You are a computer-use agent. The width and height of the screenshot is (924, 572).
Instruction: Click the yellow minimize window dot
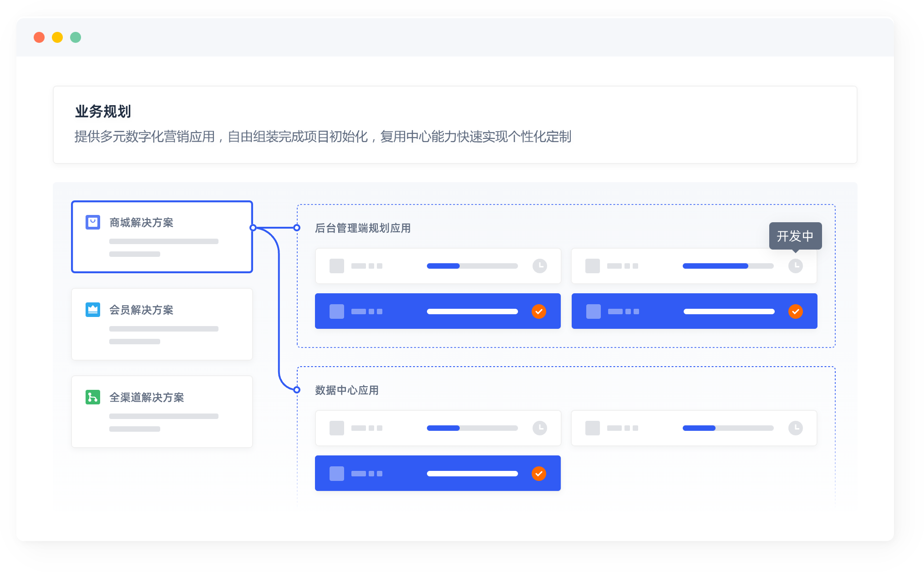click(57, 37)
